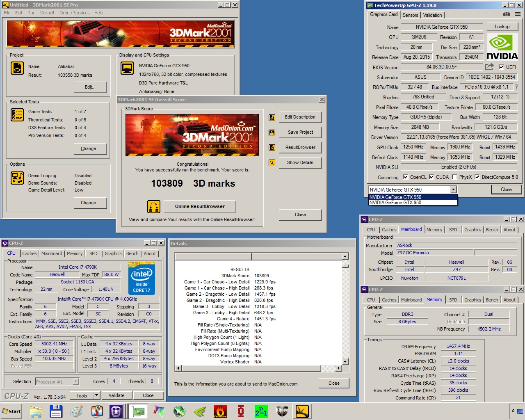Open Windows Explorer from the taskbar

[36, 411]
